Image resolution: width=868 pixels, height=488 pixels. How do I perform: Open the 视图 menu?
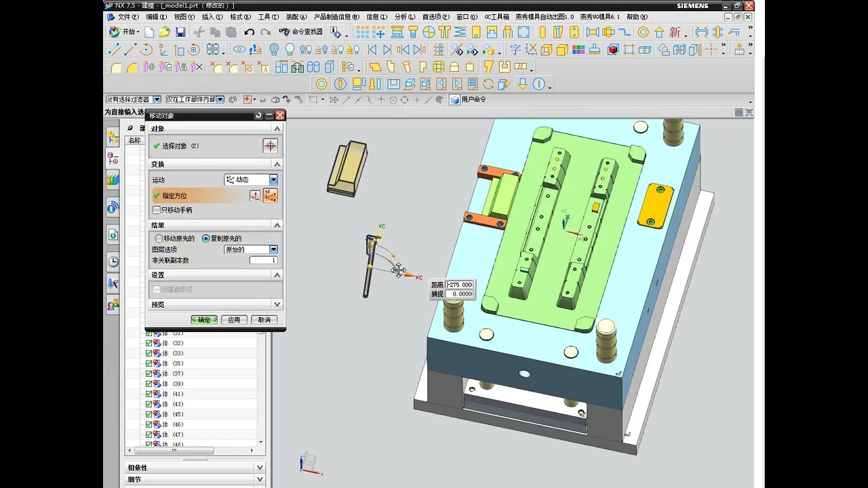point(184,17)
